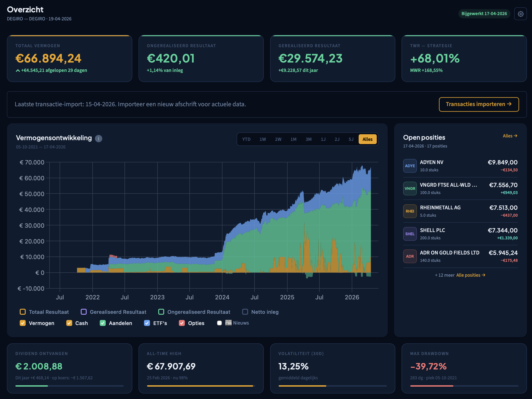Open the Totaal Vermogen card
532x399 pixels.
pyautogui.click(x=69, y=59)
